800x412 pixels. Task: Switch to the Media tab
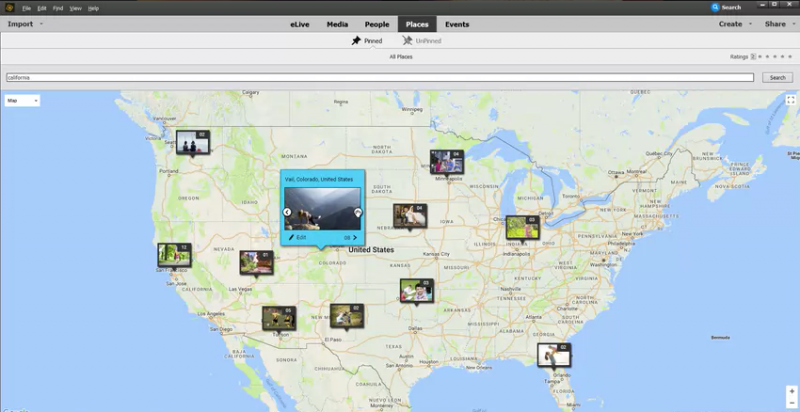(x=337, y=24)
